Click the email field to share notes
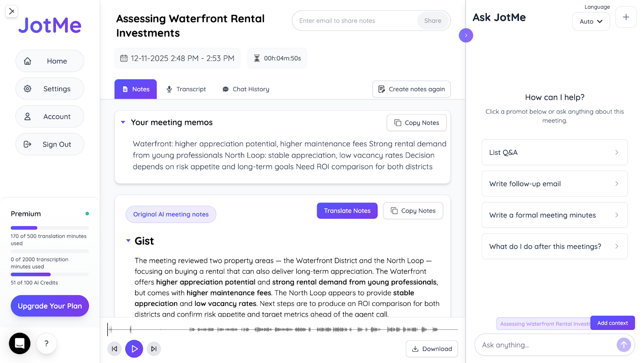 click(x=356, y=21)
